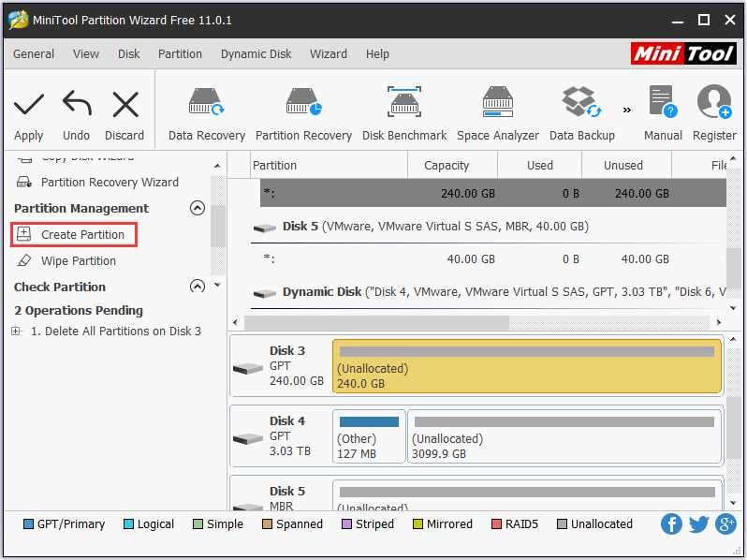
Task: Click the Logical legend color swatch
Action: [x=128, y=523]
